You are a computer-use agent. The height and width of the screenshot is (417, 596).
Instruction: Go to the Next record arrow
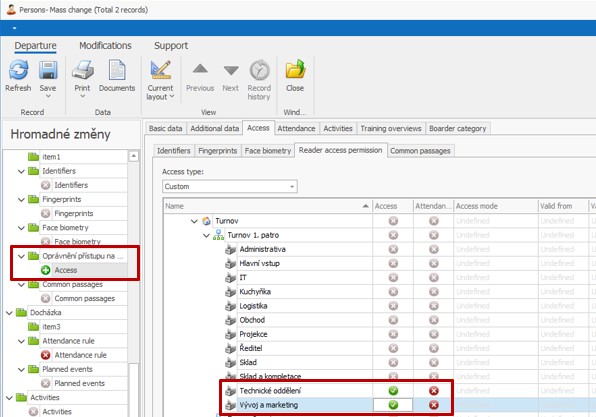(231, 70)
